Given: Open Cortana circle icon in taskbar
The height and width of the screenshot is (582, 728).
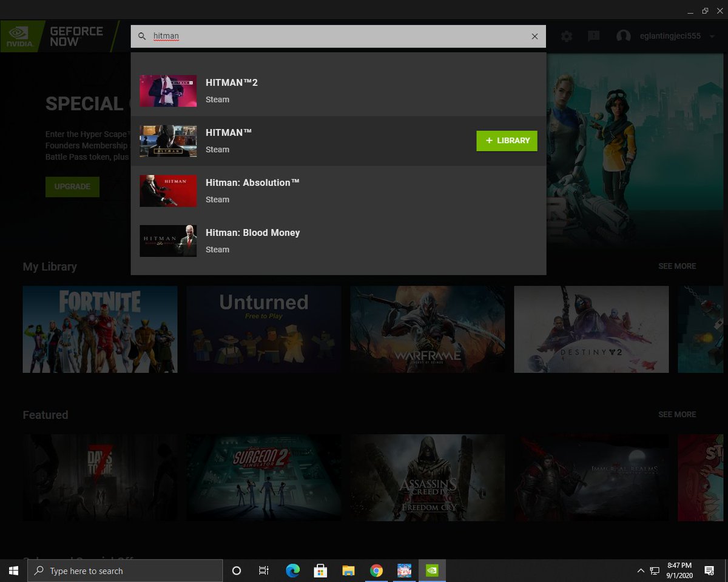Looking at the screenshot, I should [237, 570].
